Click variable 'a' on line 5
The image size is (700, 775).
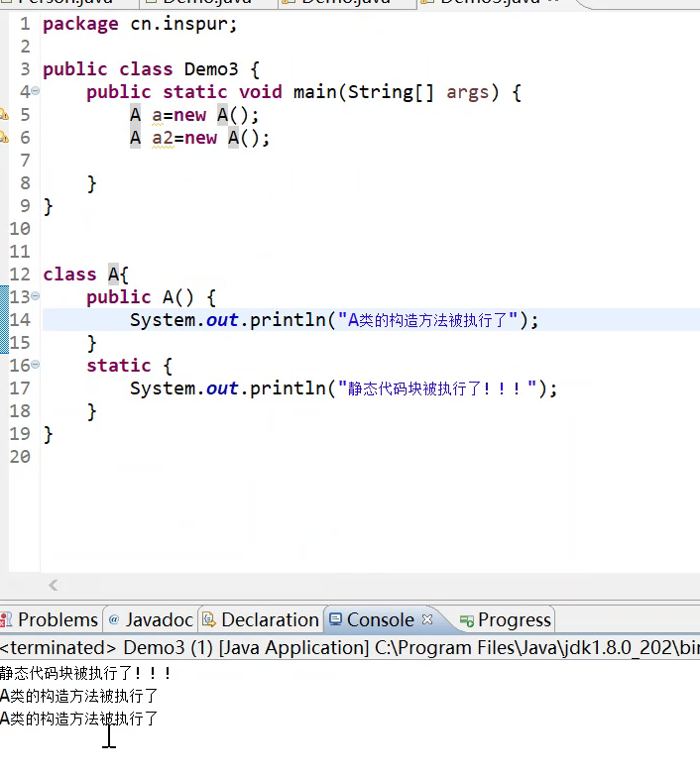(158, 115)
